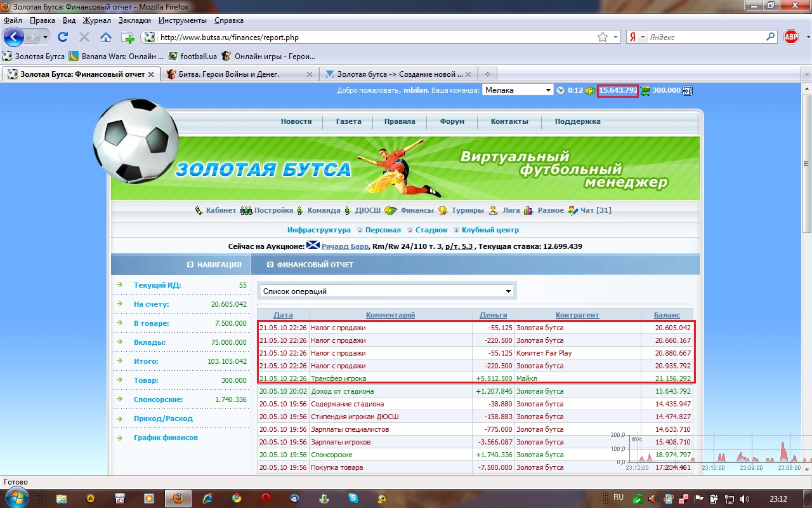Go home via the house icon
The image size is (812, 508).
click(x=105, y=37)
